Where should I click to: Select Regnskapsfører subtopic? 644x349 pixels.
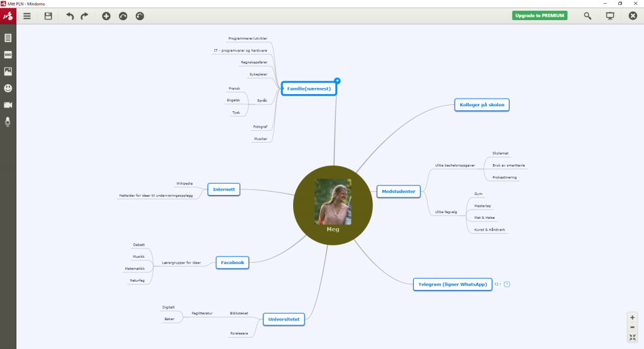click(x=254, y=62)
